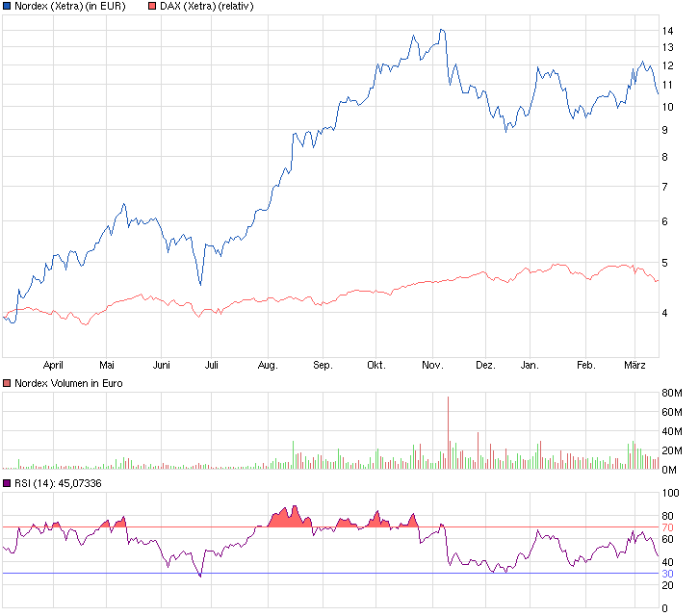Screen dimensions: 699x616
Task: Click the volume axis label 40M
Action: click(x=672, y=431)
